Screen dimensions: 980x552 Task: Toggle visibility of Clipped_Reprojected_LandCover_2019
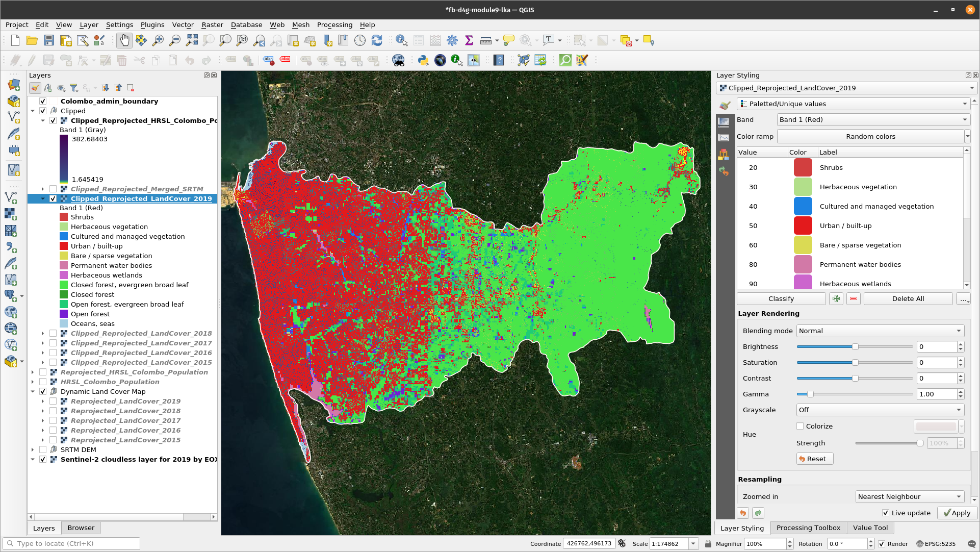54,198
